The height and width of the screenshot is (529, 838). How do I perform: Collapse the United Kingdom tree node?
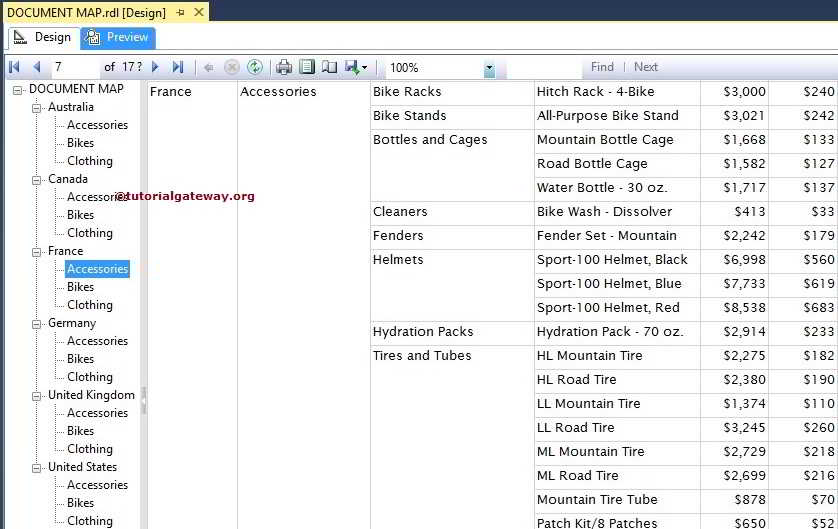pyautogui.click(x=36, y=396)
